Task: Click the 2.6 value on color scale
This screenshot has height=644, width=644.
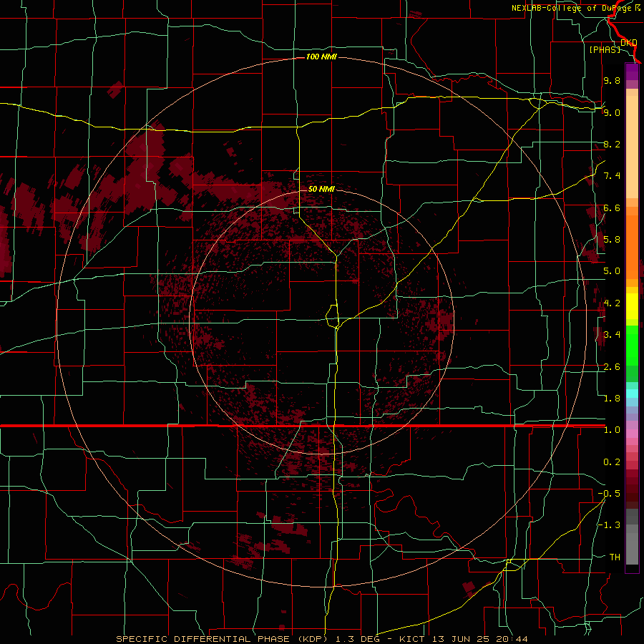Action: (612, 367)
